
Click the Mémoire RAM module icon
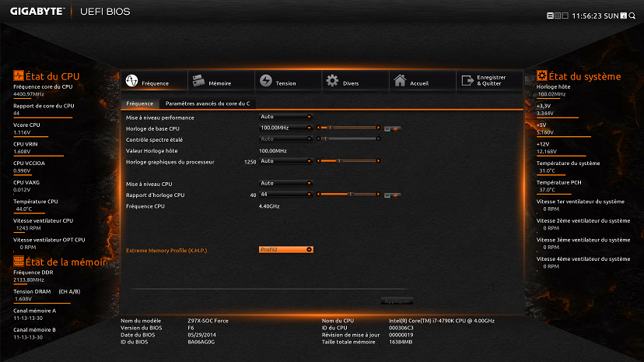point(199,80)
